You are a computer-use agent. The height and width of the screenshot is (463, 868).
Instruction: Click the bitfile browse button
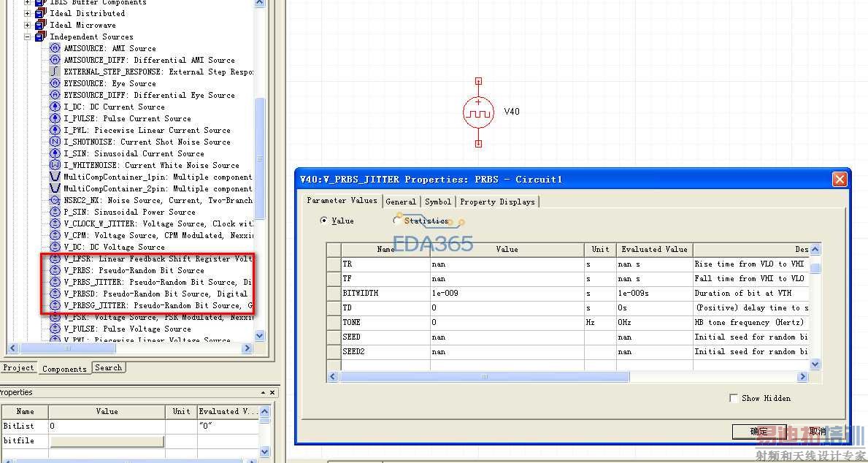pyautogui.click(x=107, y=441)
